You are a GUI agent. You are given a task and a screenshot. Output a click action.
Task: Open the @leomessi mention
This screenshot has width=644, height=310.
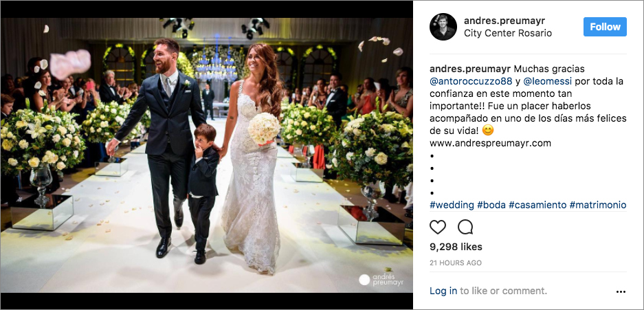pyautogui.click(x=547, y=81)
